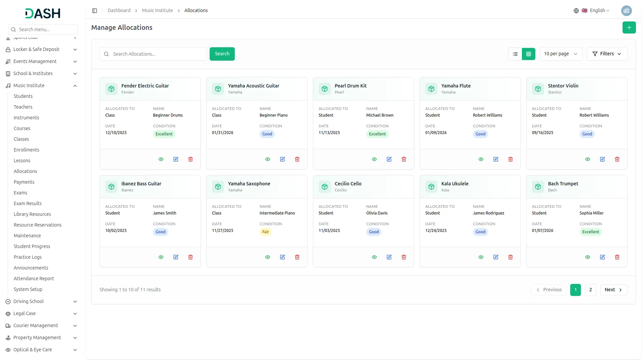
Task: View the Pearl Drum Kit allocation details
Action: pyautogui.click(x=374, y=159)
